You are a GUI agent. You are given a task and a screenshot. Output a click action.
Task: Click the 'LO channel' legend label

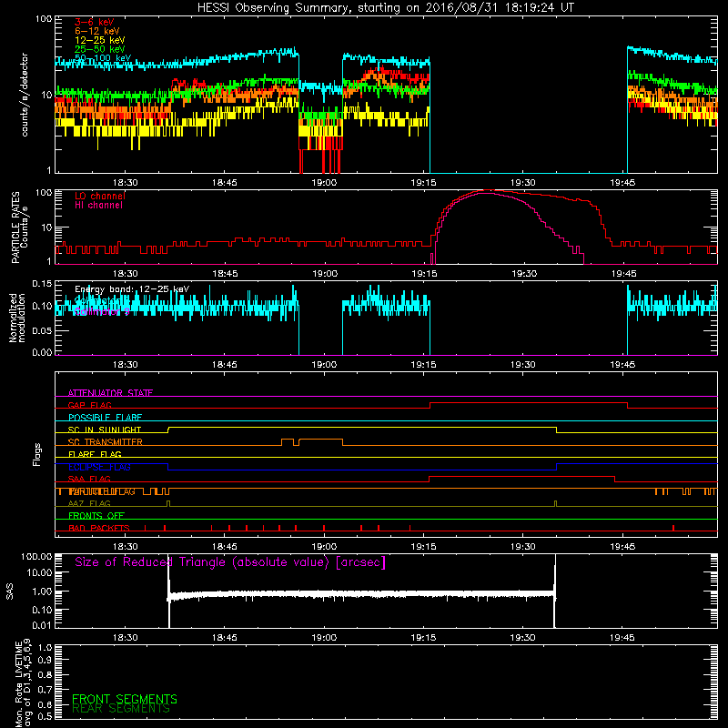coord(100,196)
